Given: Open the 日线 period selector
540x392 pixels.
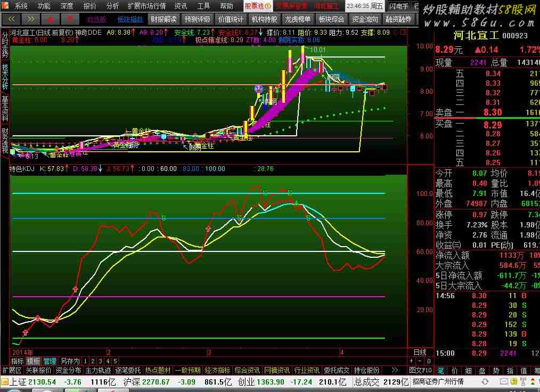Looking at the screenshot, I should coord(420,353).
